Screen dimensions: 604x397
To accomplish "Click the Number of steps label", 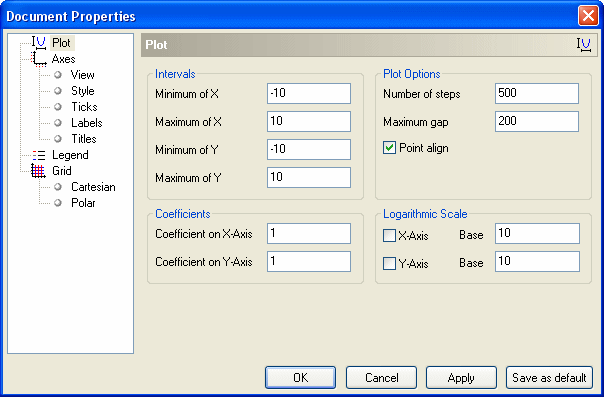I will click(422, 94).
